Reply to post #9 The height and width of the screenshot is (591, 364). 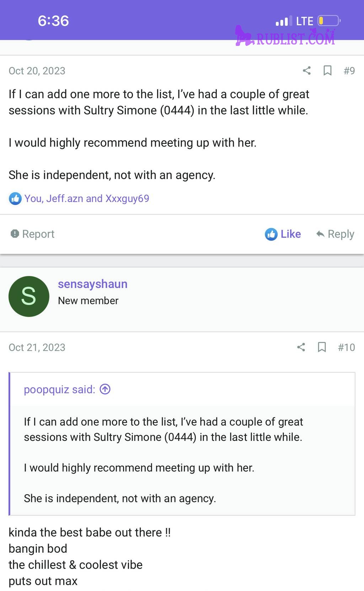tap(335, 234)
